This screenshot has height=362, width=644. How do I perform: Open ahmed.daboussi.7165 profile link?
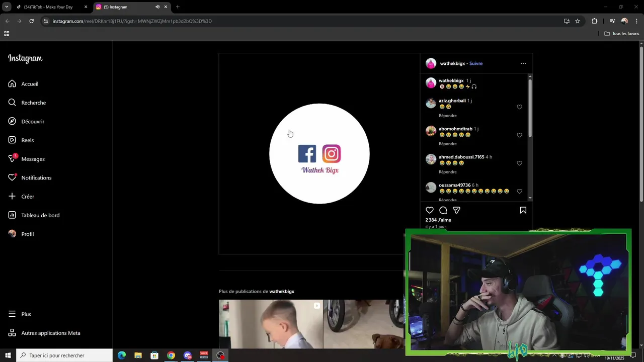click(461, 157)
